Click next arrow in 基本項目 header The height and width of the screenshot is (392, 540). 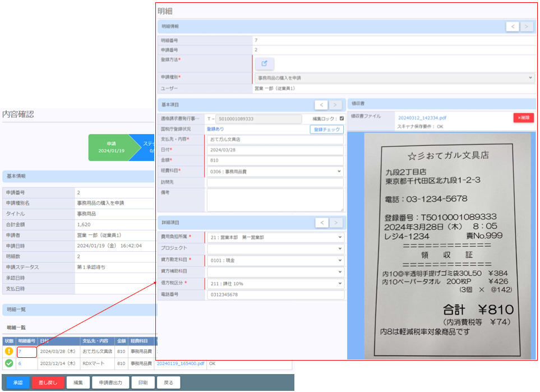point(335,105)
